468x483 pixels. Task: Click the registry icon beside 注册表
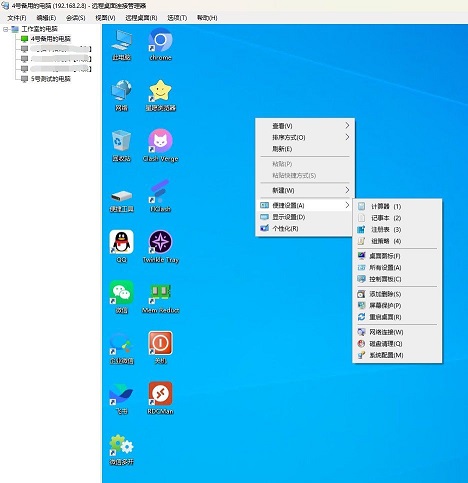[x=361, y=229]
